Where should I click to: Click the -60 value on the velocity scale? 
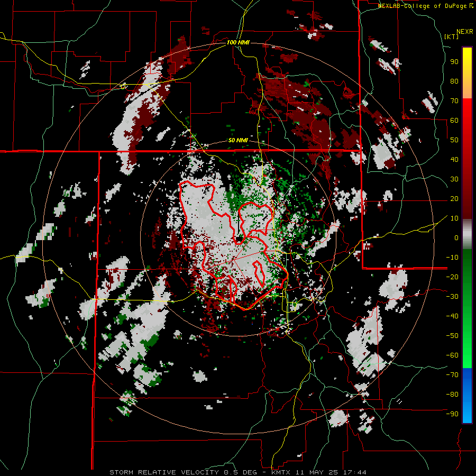[x=452, y=355]
